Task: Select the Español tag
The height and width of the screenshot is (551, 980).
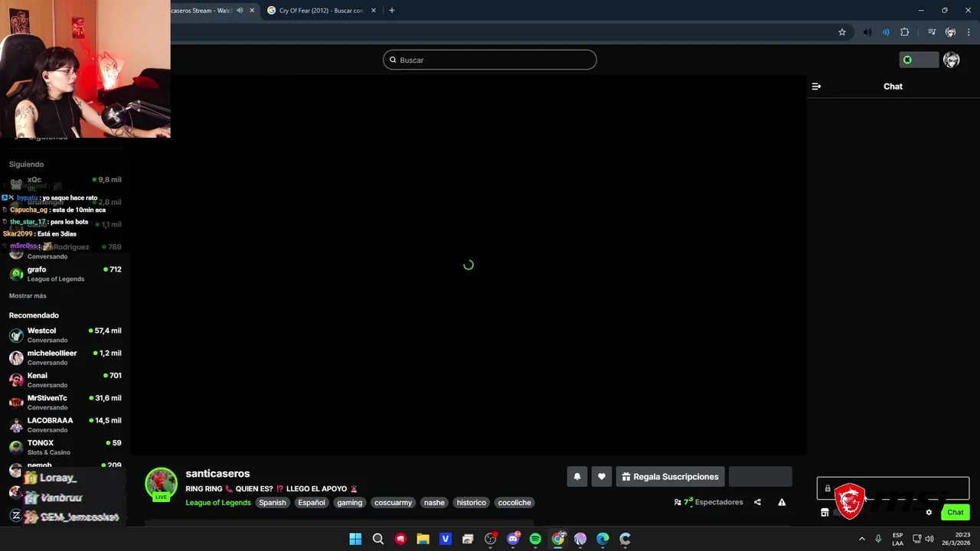Action: coord(312,503)
